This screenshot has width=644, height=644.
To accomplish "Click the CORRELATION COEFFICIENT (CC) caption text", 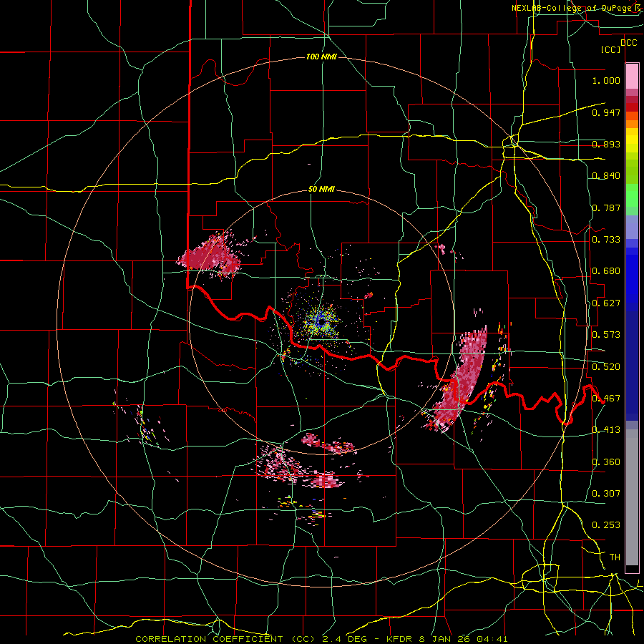I will [225, 639].
